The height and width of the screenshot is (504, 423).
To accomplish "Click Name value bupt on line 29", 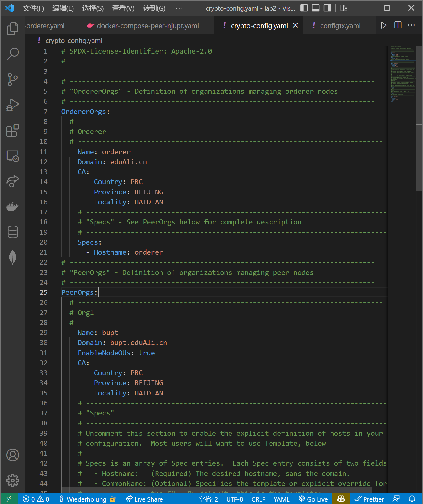I will (110, 333).
